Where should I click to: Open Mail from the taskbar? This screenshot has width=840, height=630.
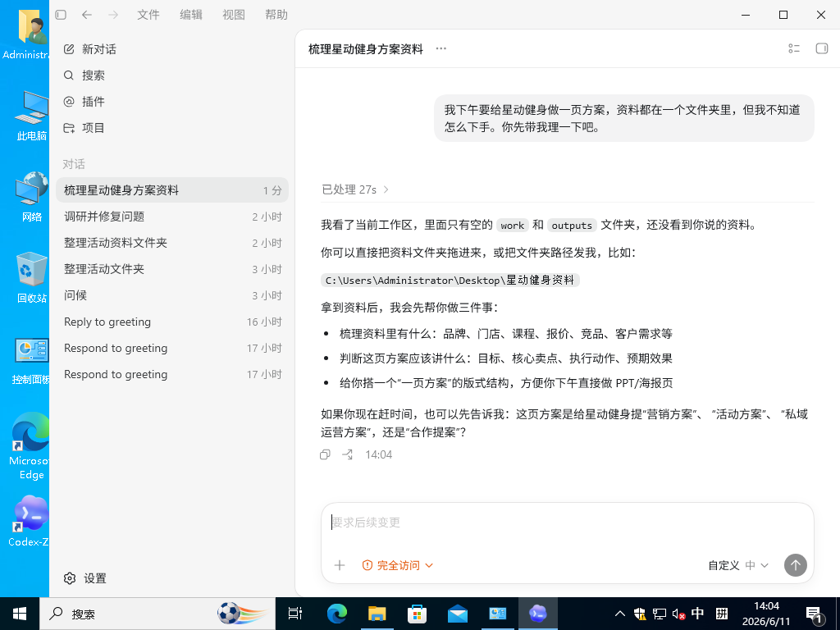click(458, 614)
